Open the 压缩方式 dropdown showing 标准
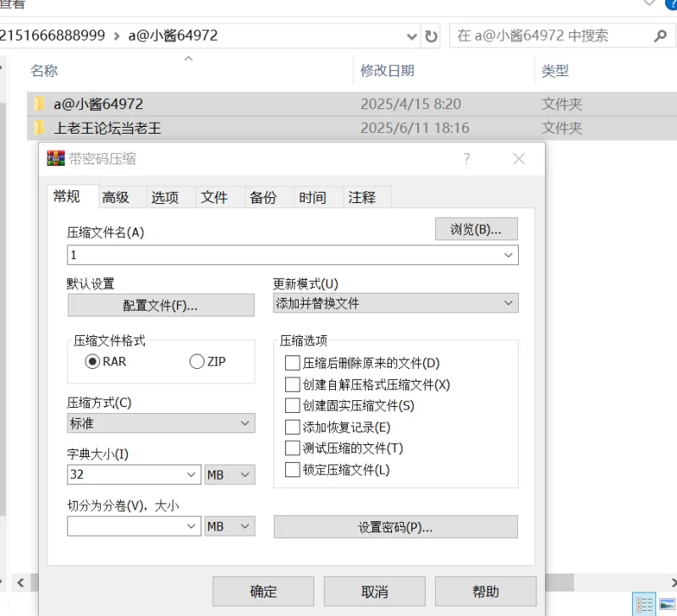This screenshot has width=677, height=616. point(245,423)
